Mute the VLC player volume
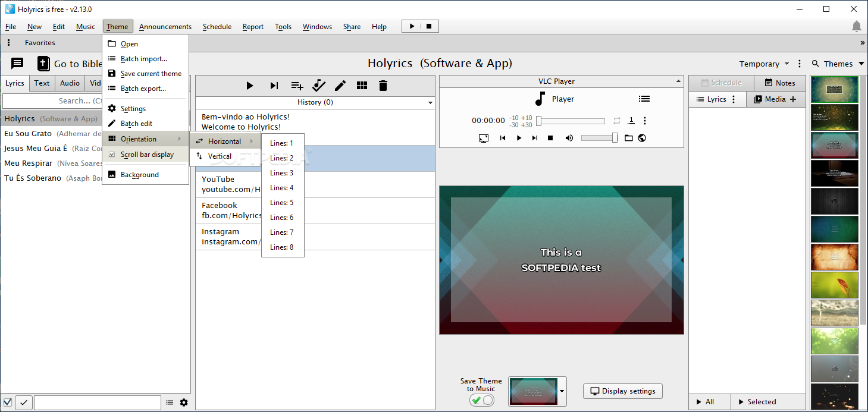Viewport: 868px width, 412px height. 569,138
